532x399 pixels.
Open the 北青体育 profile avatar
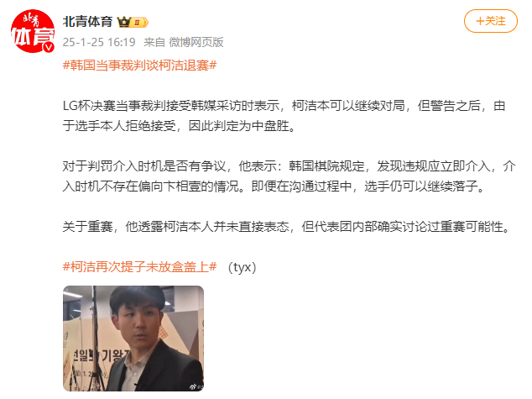(x=33, y=31)
